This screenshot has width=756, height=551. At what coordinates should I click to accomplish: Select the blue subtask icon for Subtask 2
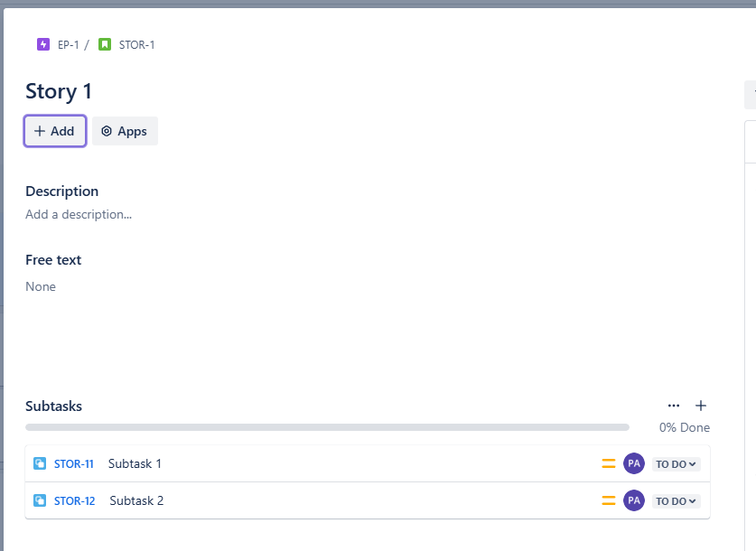tap(40, 500)
